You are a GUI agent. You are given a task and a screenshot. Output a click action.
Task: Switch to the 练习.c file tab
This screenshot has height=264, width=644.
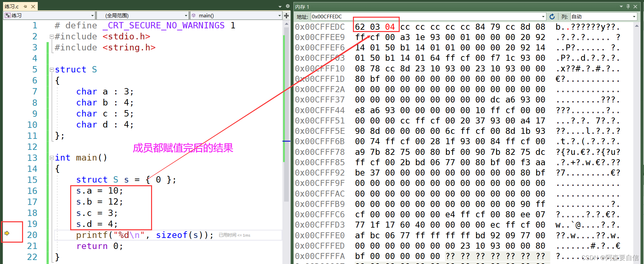(x=12, y=6)
